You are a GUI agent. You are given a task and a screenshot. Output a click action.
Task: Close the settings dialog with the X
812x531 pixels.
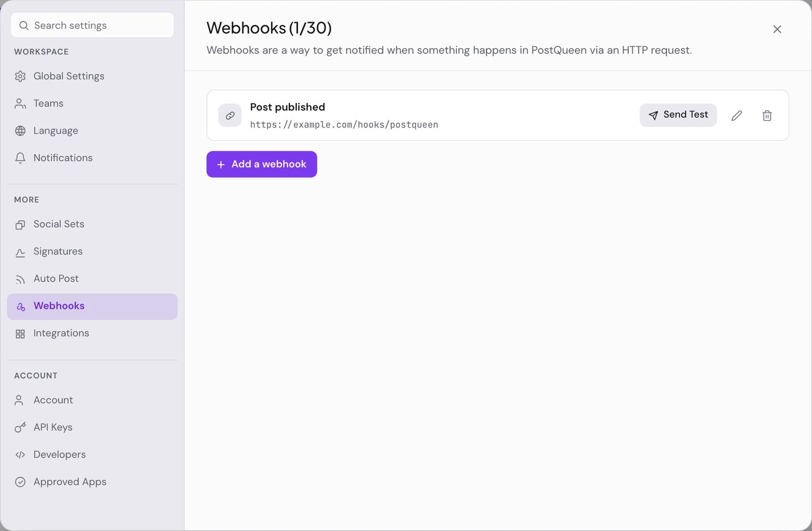[777, 29]
